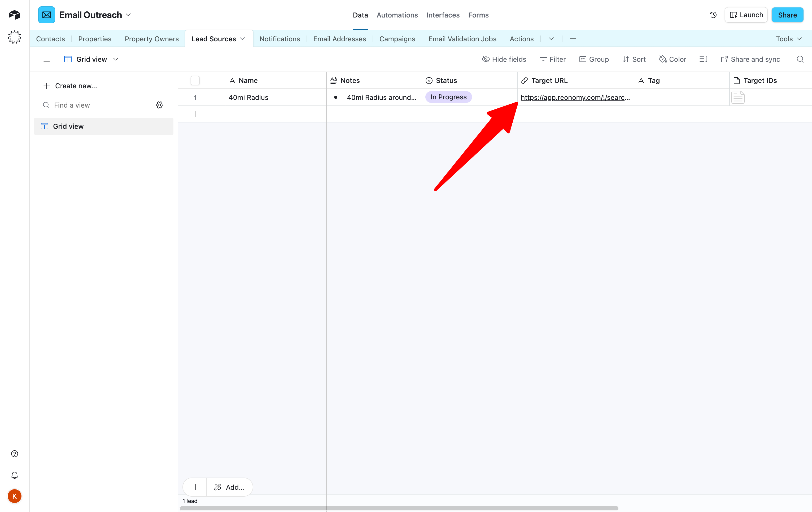The width and height of the screenshot is (812, 512).
Task: Open row height settings icon
Action: (703, 59)
